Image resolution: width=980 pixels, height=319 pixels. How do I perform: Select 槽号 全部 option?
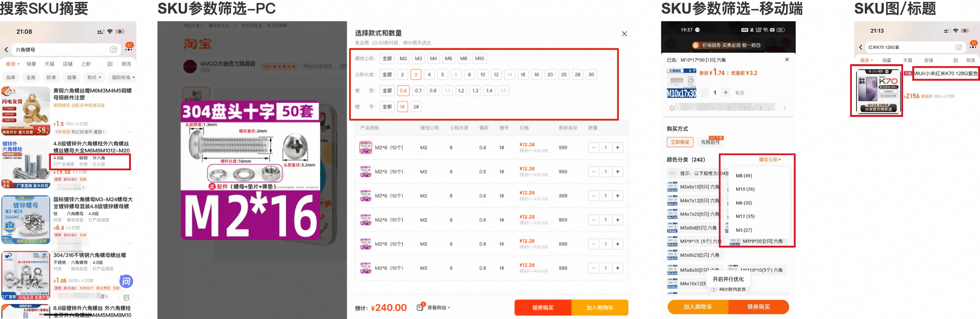[387, 107]
